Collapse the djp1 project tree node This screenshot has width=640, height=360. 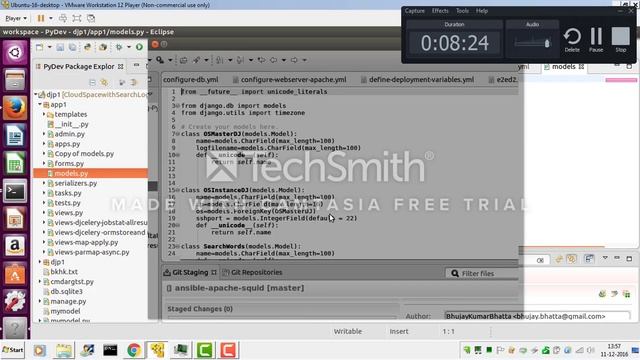36,94
